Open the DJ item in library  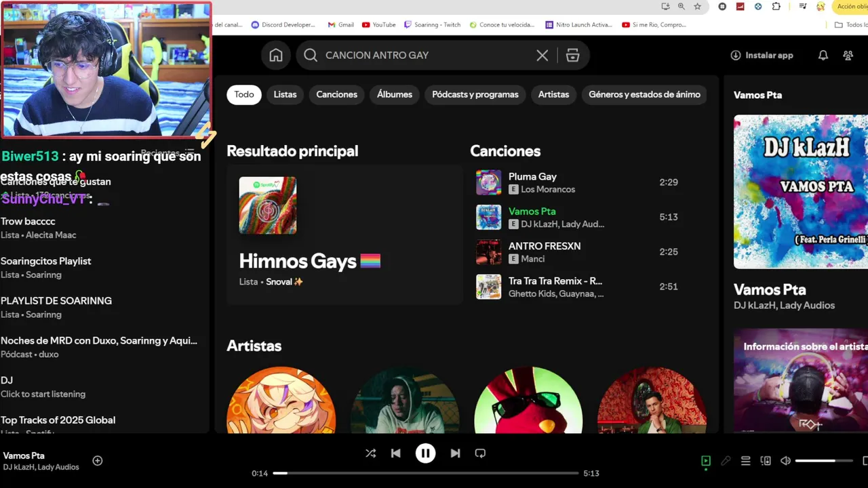[102, 386]
